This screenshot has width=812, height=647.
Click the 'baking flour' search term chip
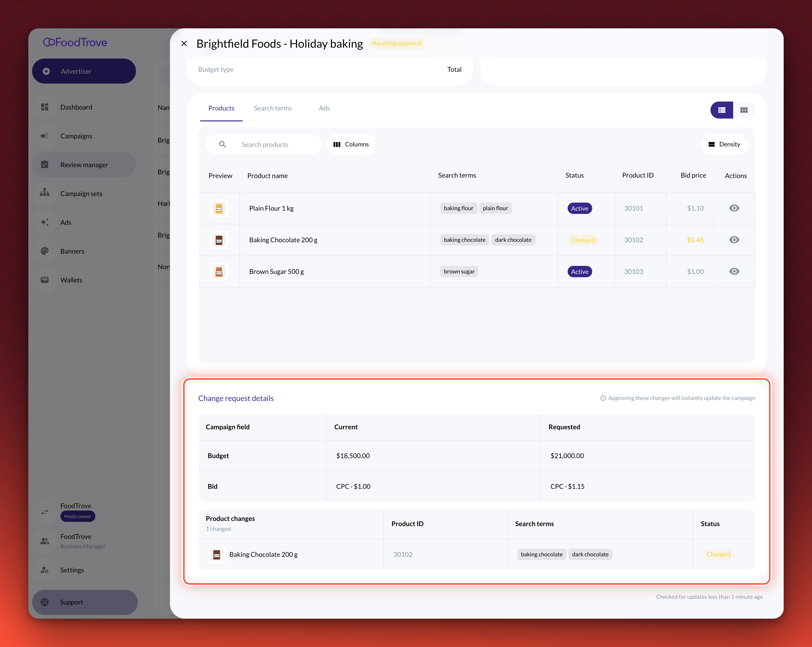click(x=458, y=208)
